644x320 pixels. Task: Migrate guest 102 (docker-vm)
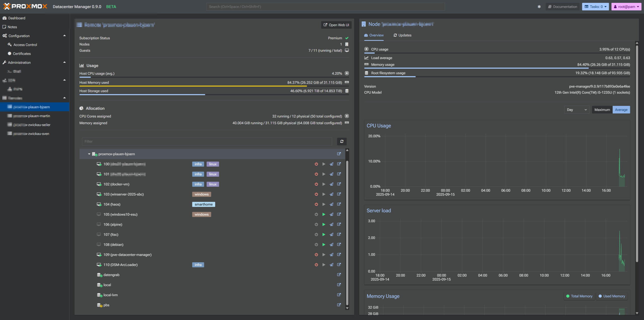click(x=331, y=184)
